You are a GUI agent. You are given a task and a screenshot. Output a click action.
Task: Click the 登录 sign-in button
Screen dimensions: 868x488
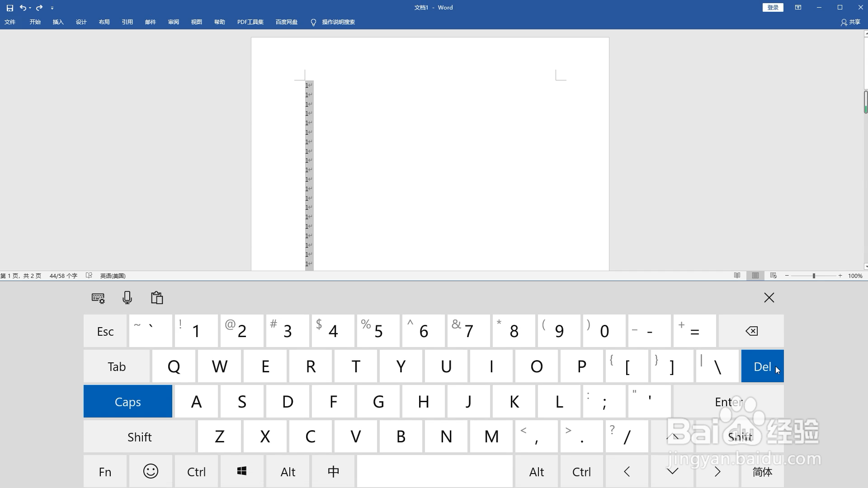click(x=773, y=8)
